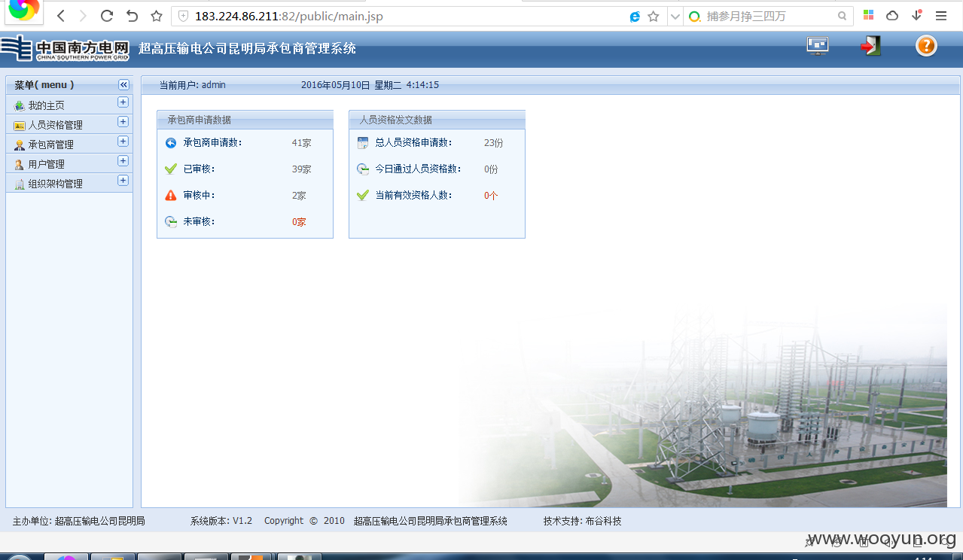963x560 pixels.
Task: Select the 承包商管理 menu item
Action: tap(69, 144)
